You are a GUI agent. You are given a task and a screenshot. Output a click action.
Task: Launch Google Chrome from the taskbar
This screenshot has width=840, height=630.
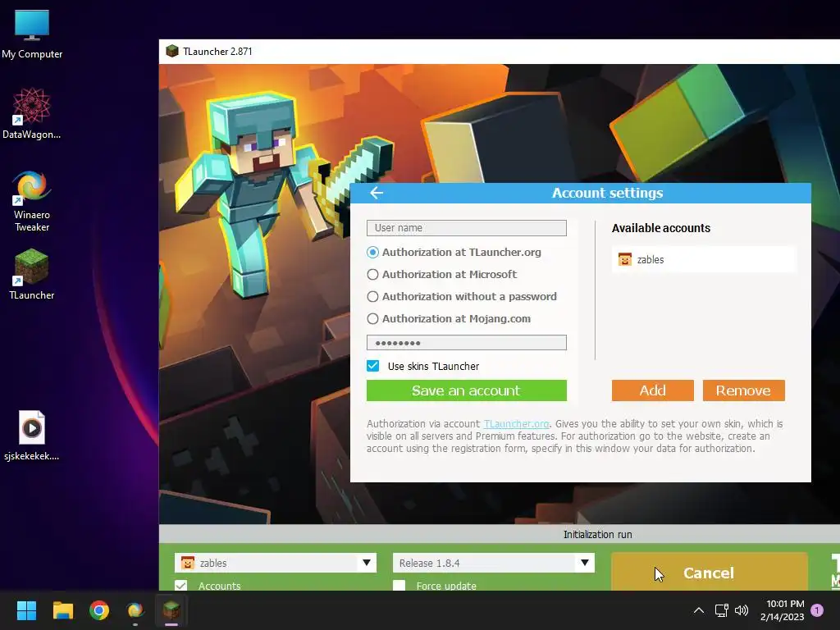click(99, 610)
